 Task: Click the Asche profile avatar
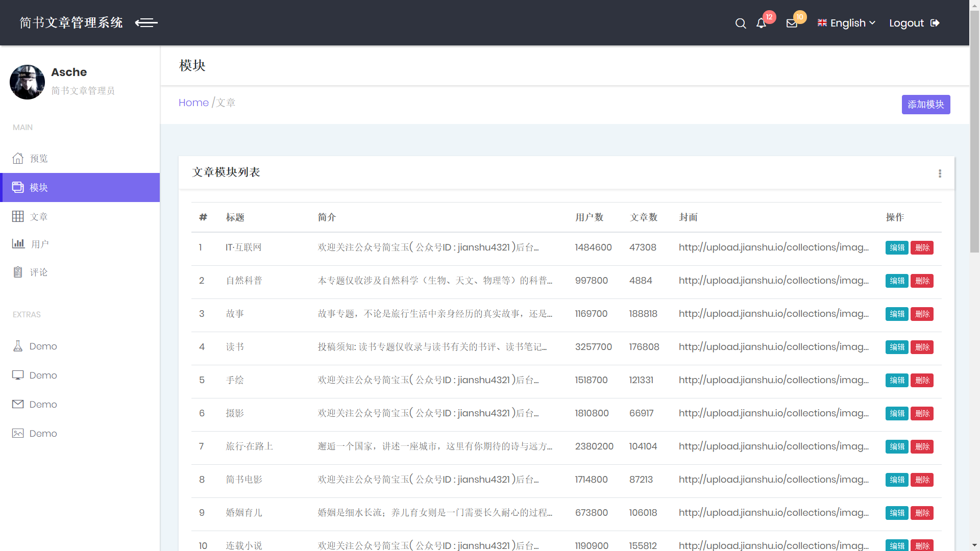click(x=28, y=82)
